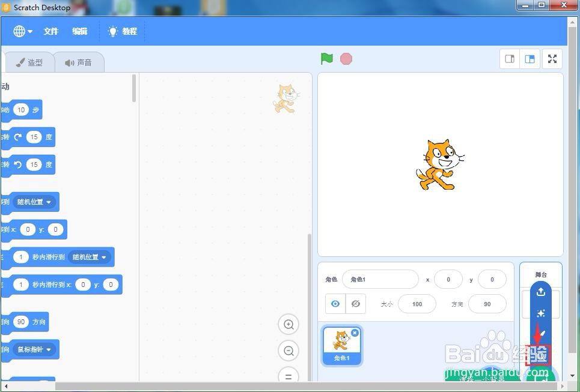Click seconds value in glide-to-x-y block
This screenshot has height=392, width=580.
click(x=21, y=285)
